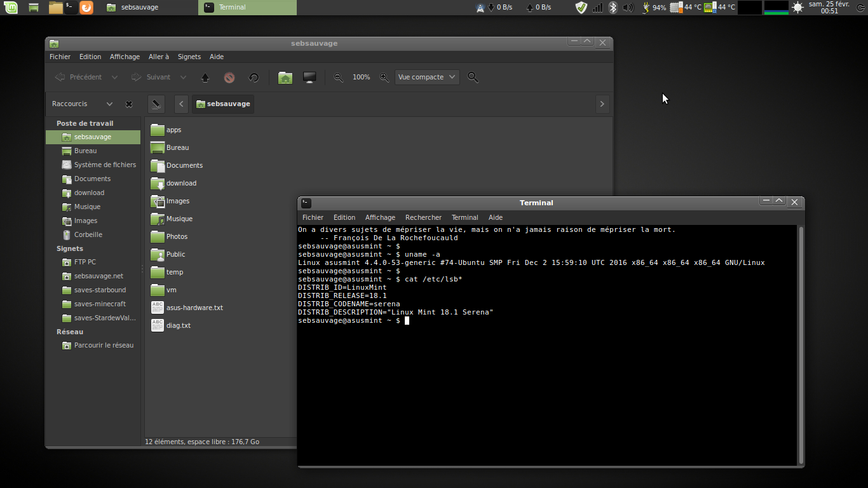Close the Raccourcis side panel
868x488 pixels.
click(129, 104)
